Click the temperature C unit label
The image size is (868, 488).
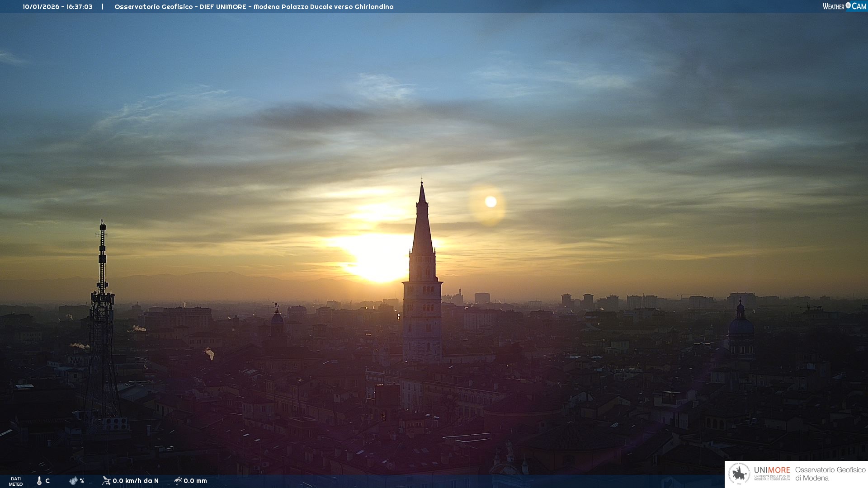47,481
